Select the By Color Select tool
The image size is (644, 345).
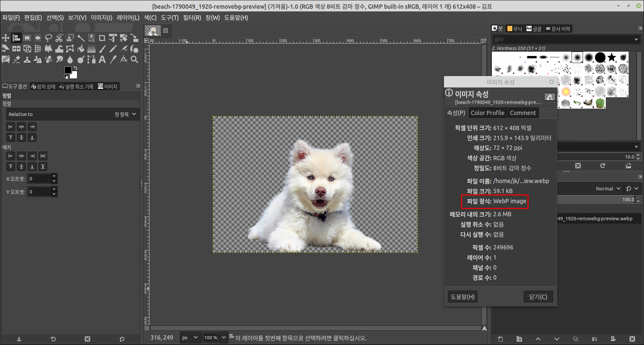91,38
